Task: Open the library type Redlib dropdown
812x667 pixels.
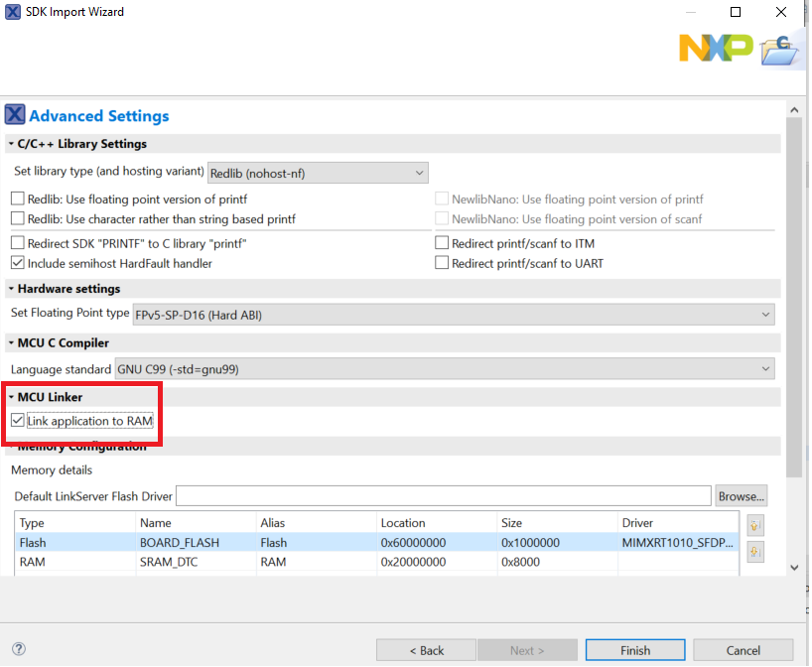Action: pos(318,173)
